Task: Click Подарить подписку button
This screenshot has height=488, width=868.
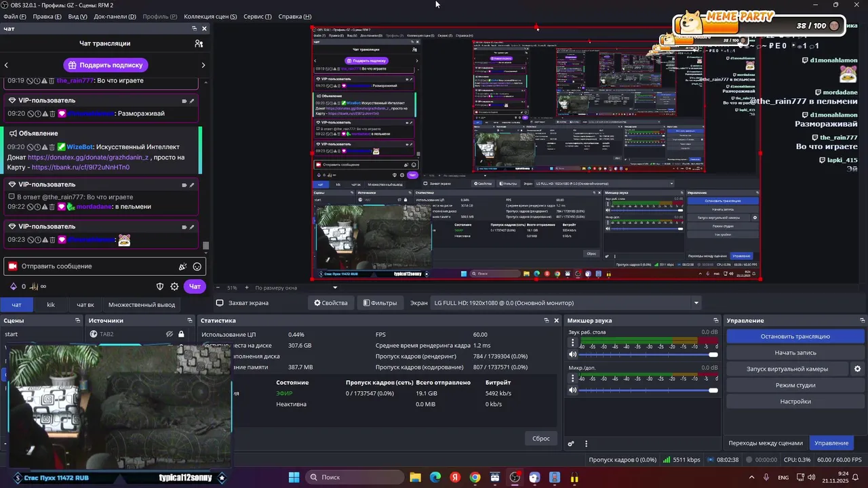Action: [106, 65]
